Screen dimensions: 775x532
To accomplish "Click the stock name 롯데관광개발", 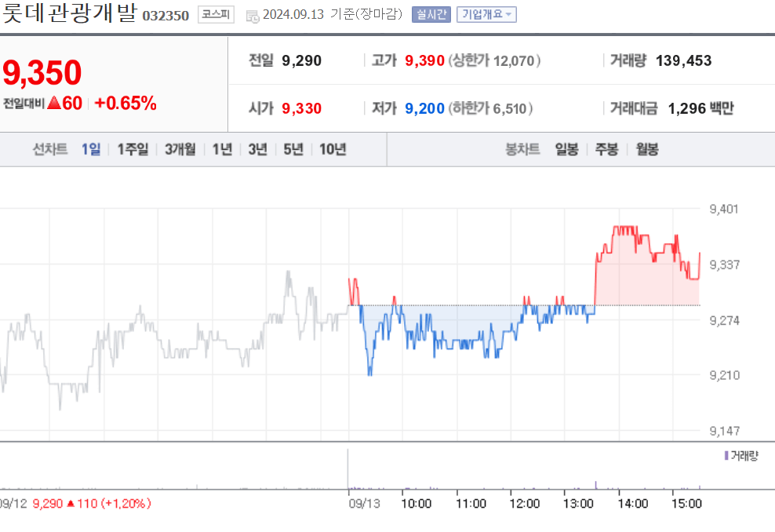I will [70, 13].
